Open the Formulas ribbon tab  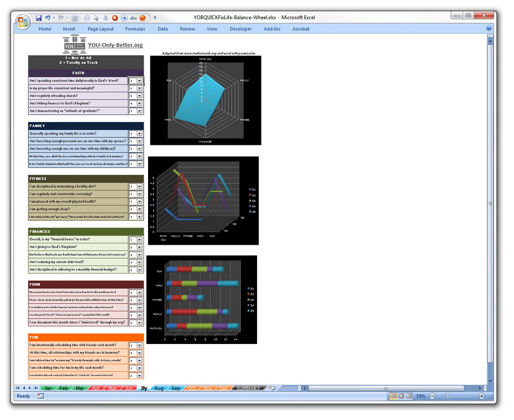pyautogui.click(x=135, y=29)
